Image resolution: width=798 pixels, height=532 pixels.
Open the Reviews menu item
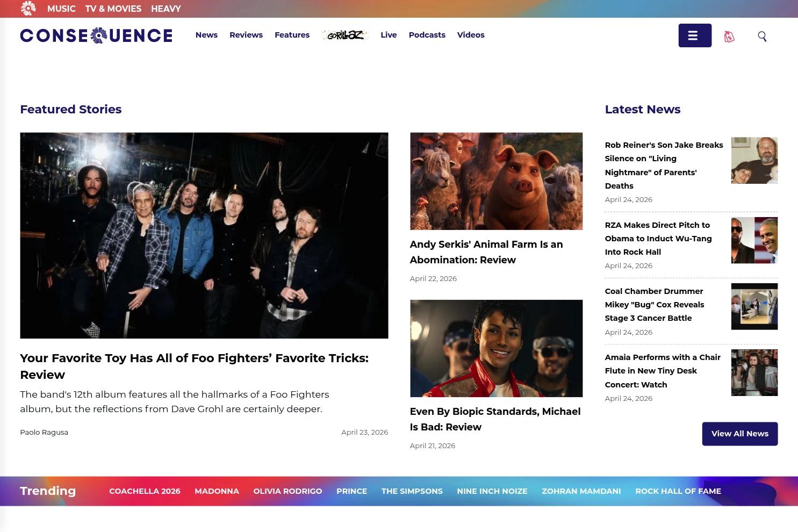(246, 35)
